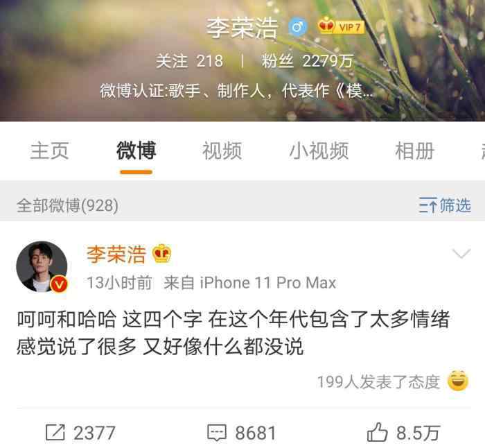Expand truncated 微博认证 description text
The width and height of the screenshot is (485, 448).
(x=236, y=91)
